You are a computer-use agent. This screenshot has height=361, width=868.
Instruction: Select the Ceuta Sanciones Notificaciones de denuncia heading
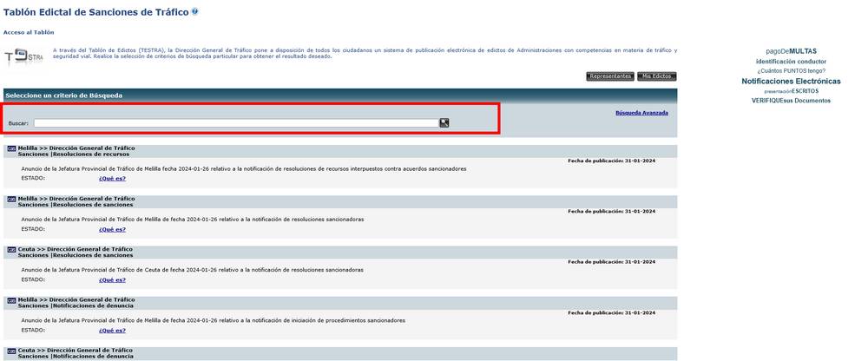76,353
